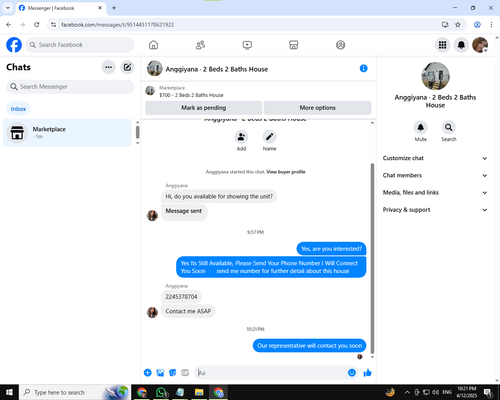Viewport: 500px width, 400px height.
Task: Focus the Search Facebook field
Action: pyautogui.click(x=80, y=45)
